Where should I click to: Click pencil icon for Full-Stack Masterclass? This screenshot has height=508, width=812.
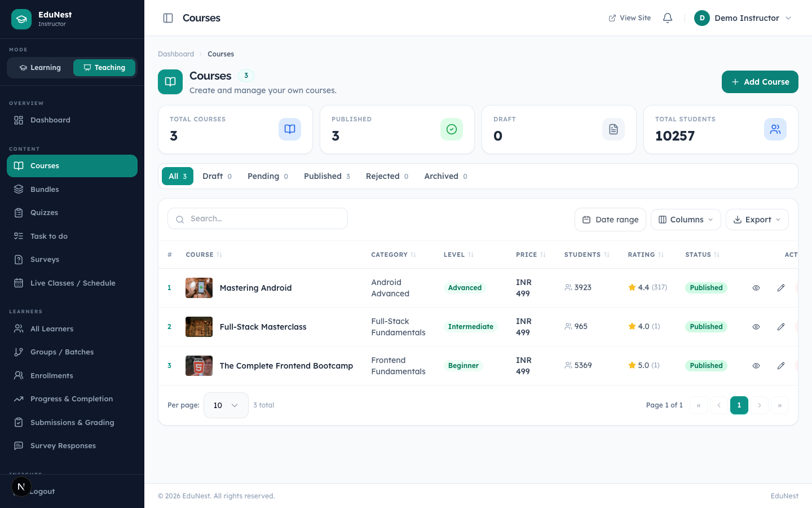(781, 327)
